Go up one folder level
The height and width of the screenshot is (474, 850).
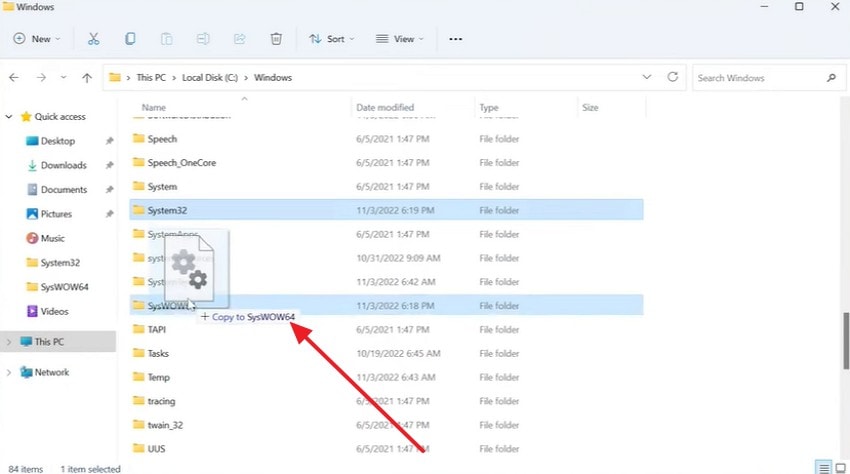(x=87, y=78)
